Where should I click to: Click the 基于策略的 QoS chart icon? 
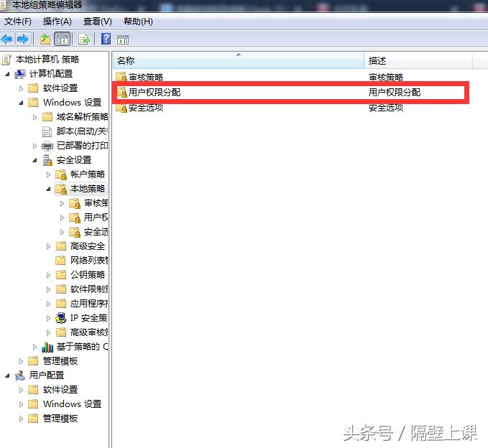(x=47, y=347)
